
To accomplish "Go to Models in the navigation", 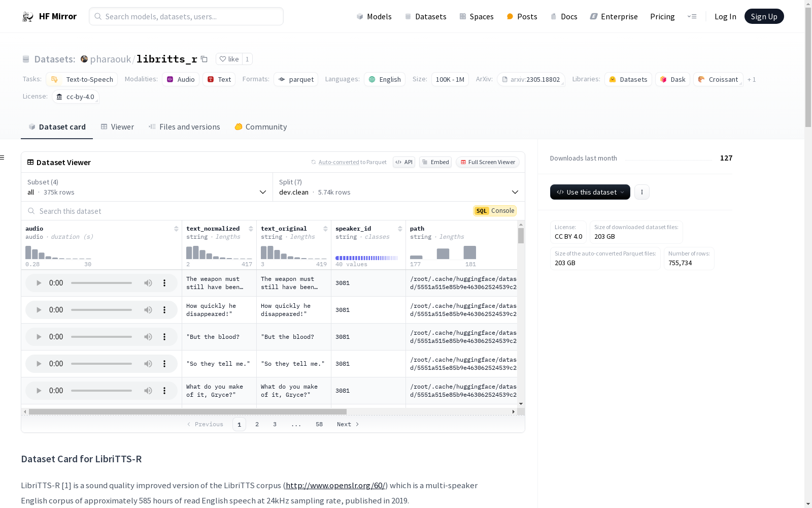I will pos(374,16).
